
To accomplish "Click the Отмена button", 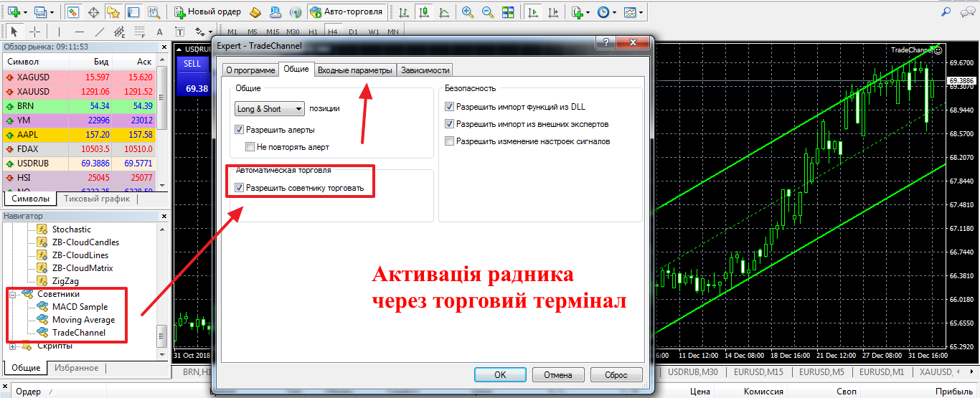I will click(x=557, y=375).
